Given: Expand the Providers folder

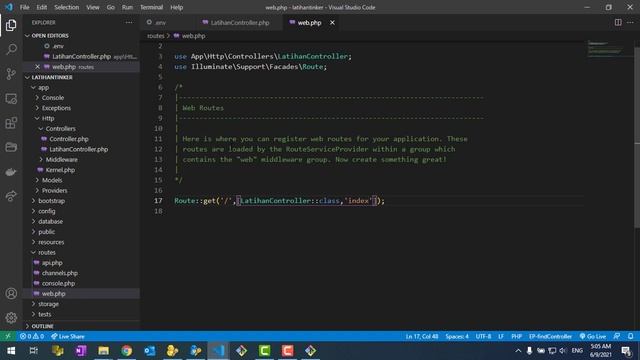Looking at the screenshot, I should pos(82,190).
